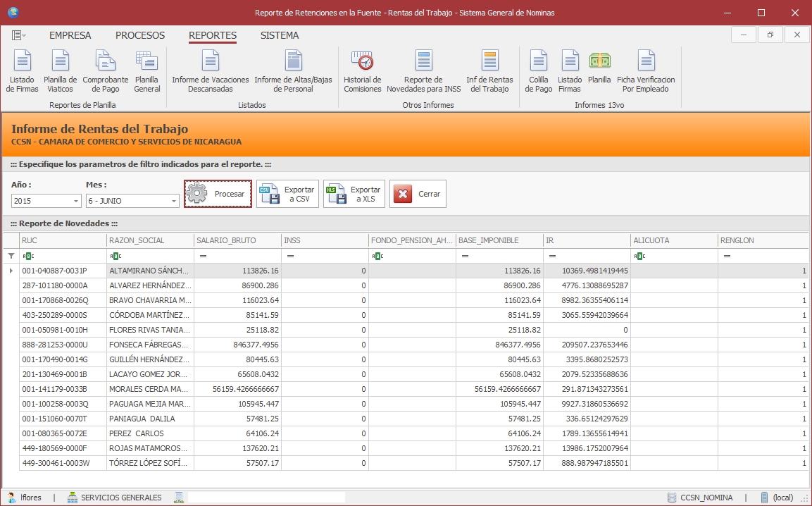The height and width of the screenshot is (506, 812).
Task: Minimize the inner child window
Action: (x=744, y=35)
